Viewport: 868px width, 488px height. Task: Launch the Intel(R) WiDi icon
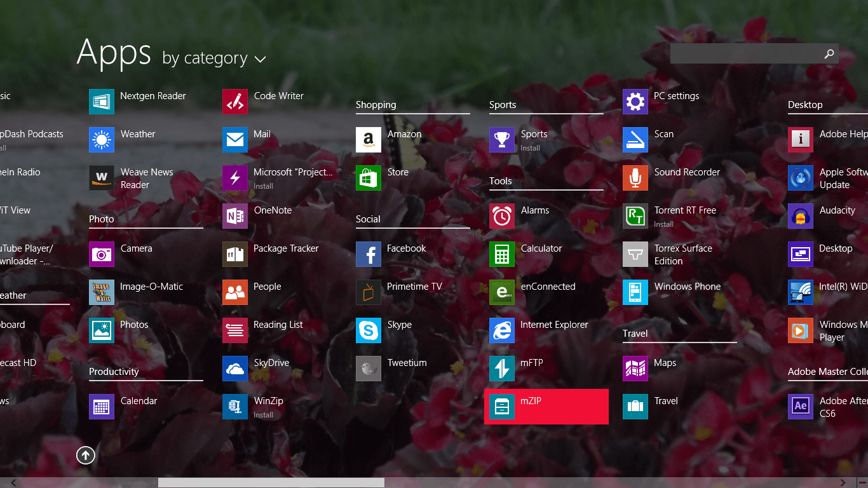tap(801, 292)
